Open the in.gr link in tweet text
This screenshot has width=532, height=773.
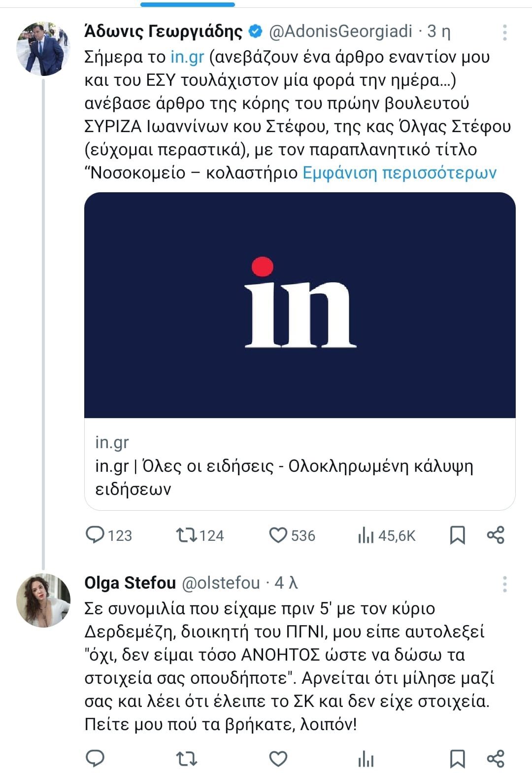tap(187, 57)
